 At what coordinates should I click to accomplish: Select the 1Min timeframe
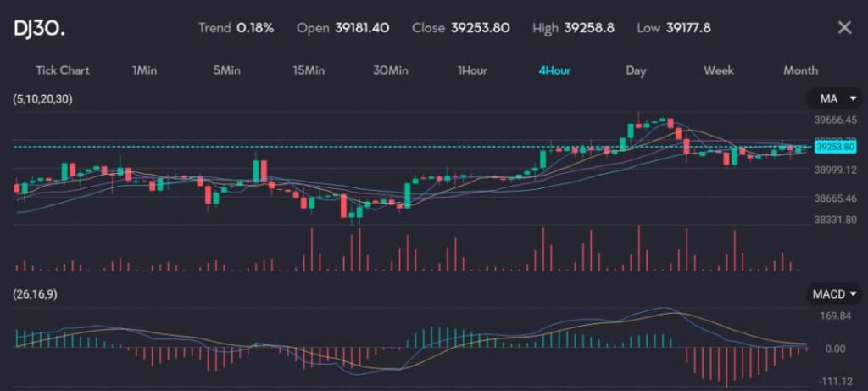[144, 70]
